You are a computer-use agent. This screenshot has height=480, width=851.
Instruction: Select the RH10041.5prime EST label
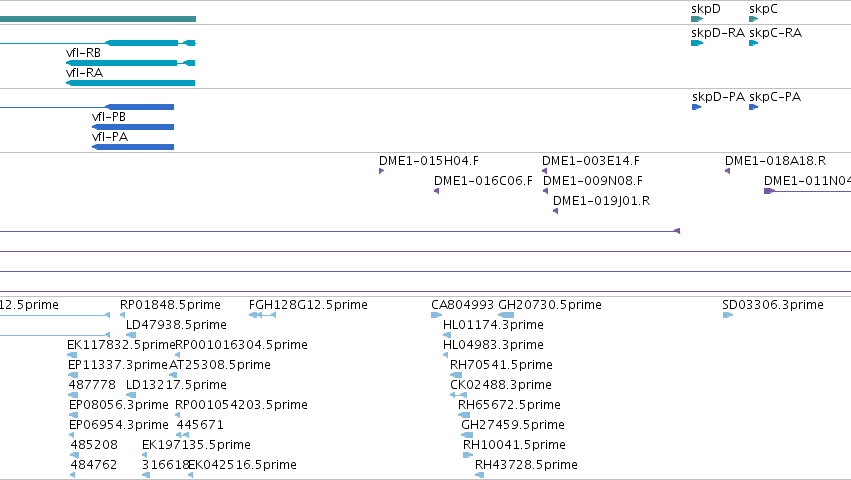(515, 445)
